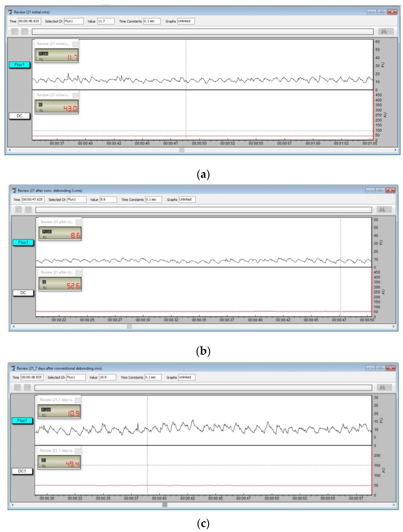Select DC1 channel button in bottom window
The width and height of the screenshot is (403, 532).
point(22,471)
